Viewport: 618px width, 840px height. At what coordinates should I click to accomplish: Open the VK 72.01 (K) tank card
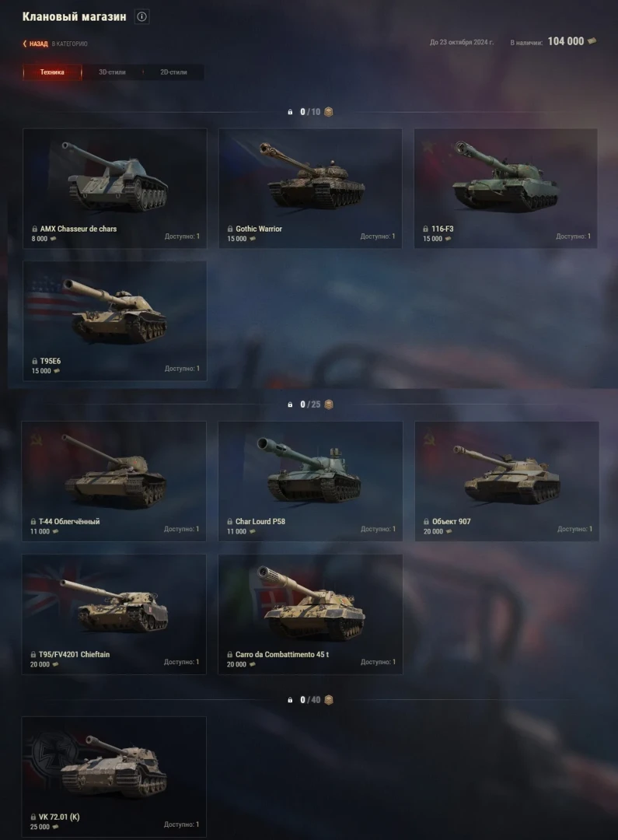[x=113, y=777]
